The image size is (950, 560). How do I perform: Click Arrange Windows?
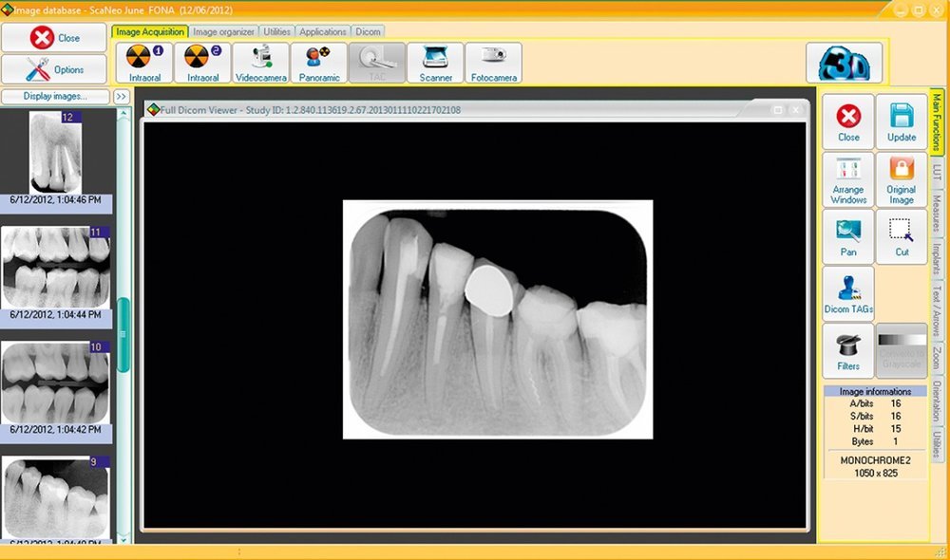pyautogui.click(x=848, y=180)
